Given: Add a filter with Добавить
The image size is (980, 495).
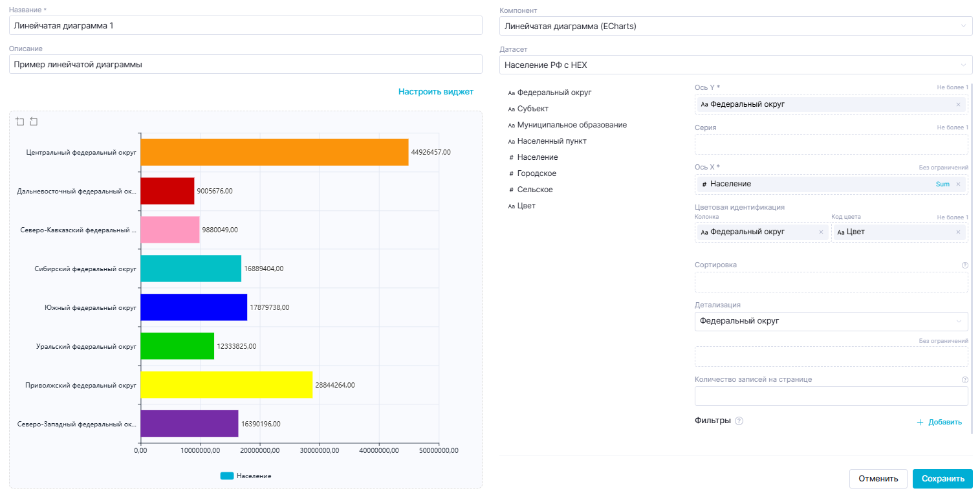Looking at the screenshot, I should 939,422.
